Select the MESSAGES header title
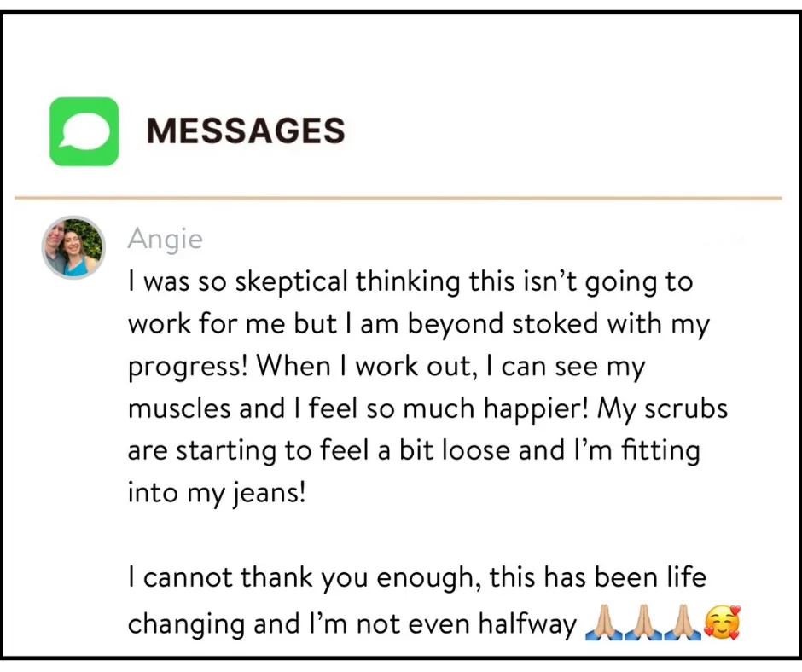The image size is (802, 672). coord(246,131)
